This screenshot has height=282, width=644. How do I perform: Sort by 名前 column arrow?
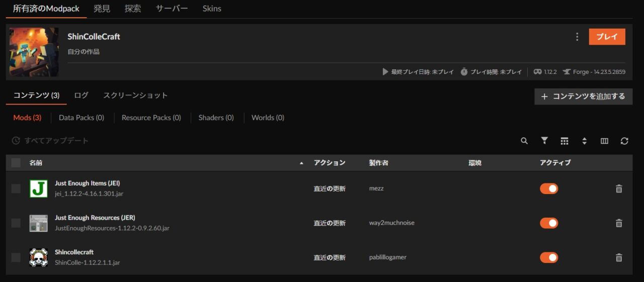point(301,163)
